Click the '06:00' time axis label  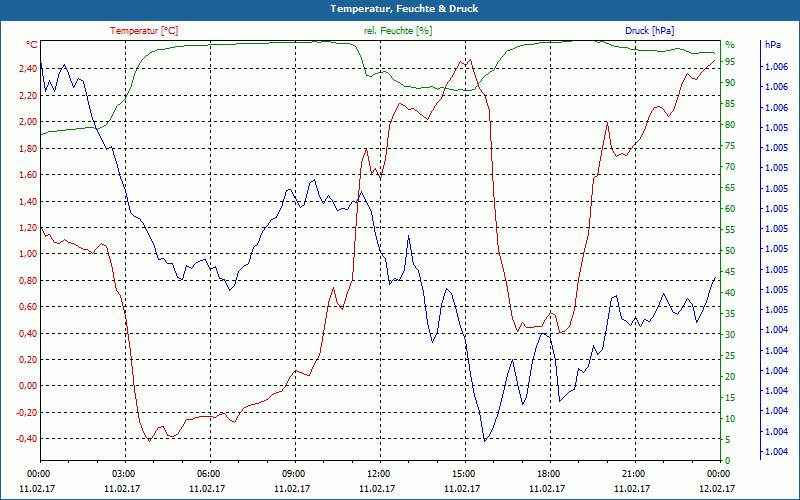click(x=208, y=473)
